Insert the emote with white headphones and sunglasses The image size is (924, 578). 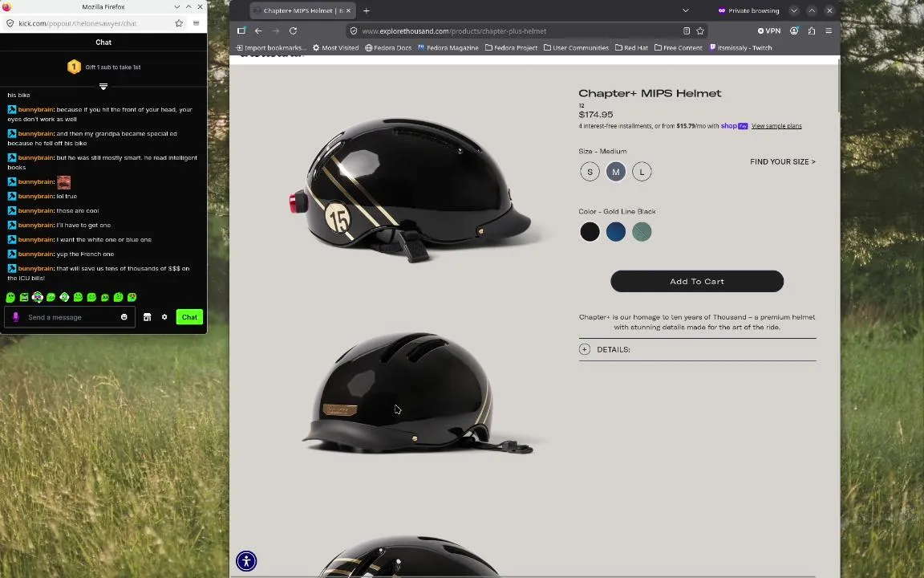click(38, 297)
